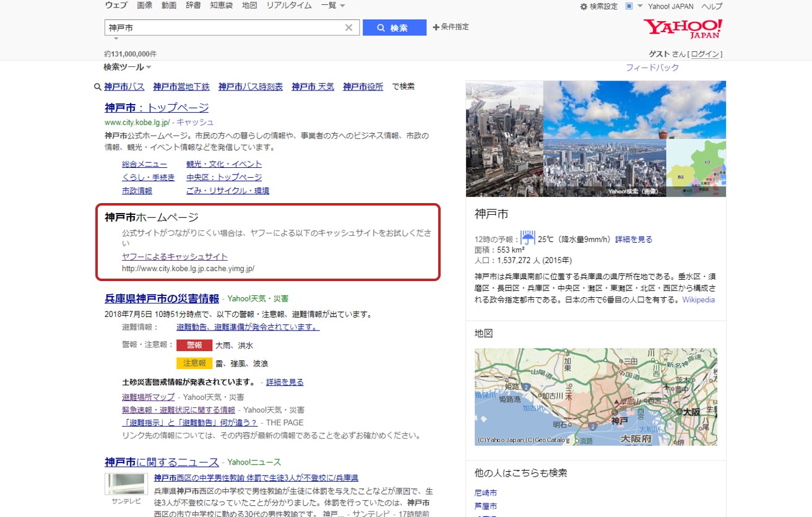Open the 芦屋市 related search link
This screenshot has width=812, height=517.
(x=486, y=506)
